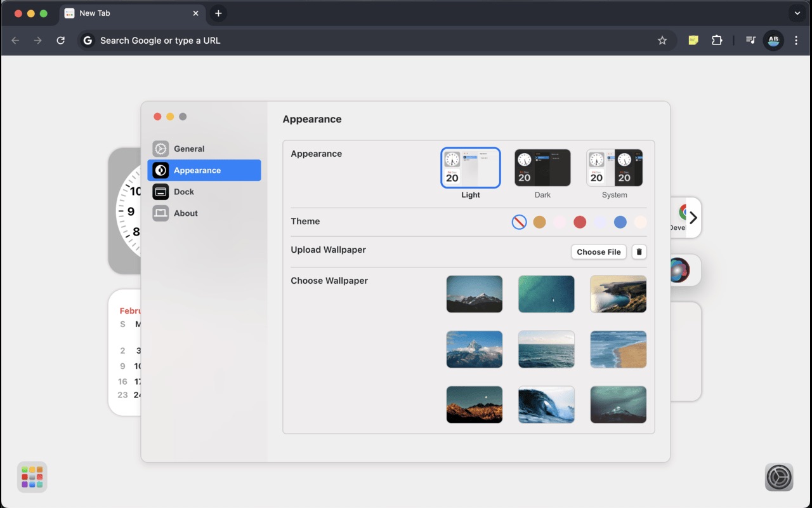Screen dimensions: 812x508
Task: Select the Dock settings section
Action: (x=184, y=191)
